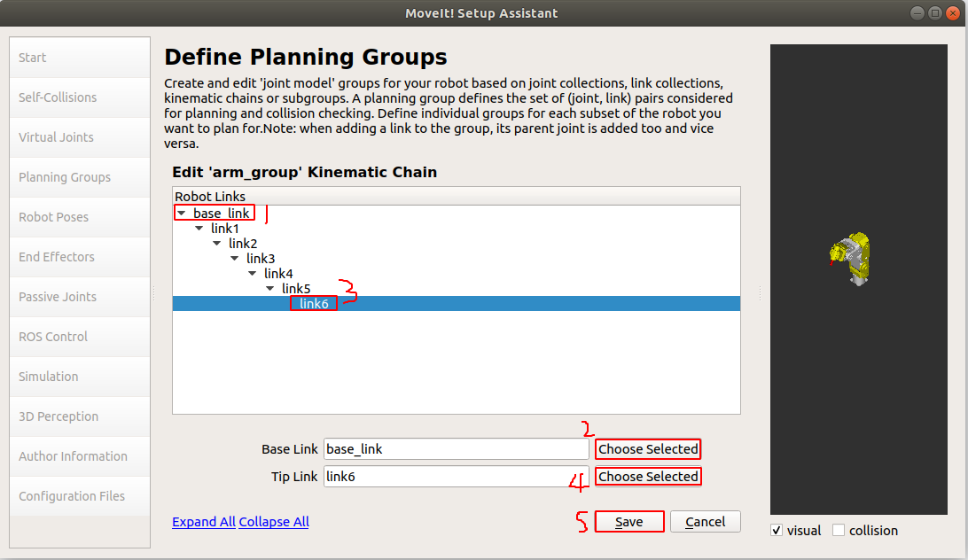
Task: Enable the collision checkbox
Action: pyautogui.click(x=839, y=531)
